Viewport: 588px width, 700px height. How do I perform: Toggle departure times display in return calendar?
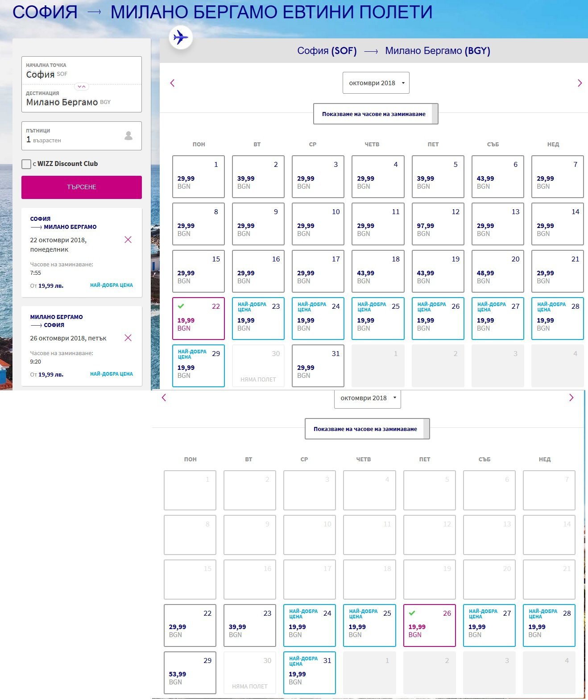coord(367,429)
